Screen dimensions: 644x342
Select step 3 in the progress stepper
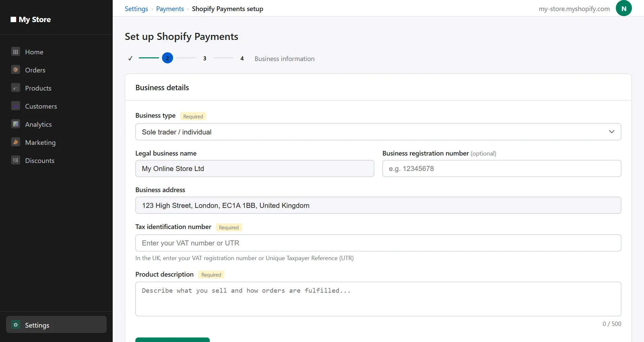click(x=205, y=58)
